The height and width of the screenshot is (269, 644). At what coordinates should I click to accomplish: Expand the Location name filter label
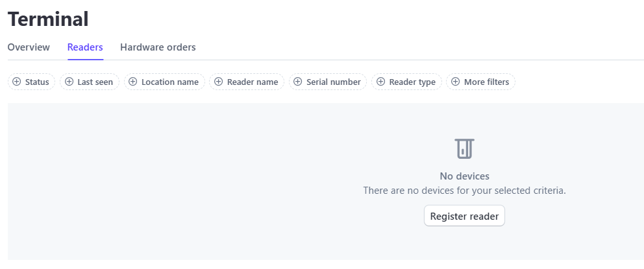(x=170, y=82)
